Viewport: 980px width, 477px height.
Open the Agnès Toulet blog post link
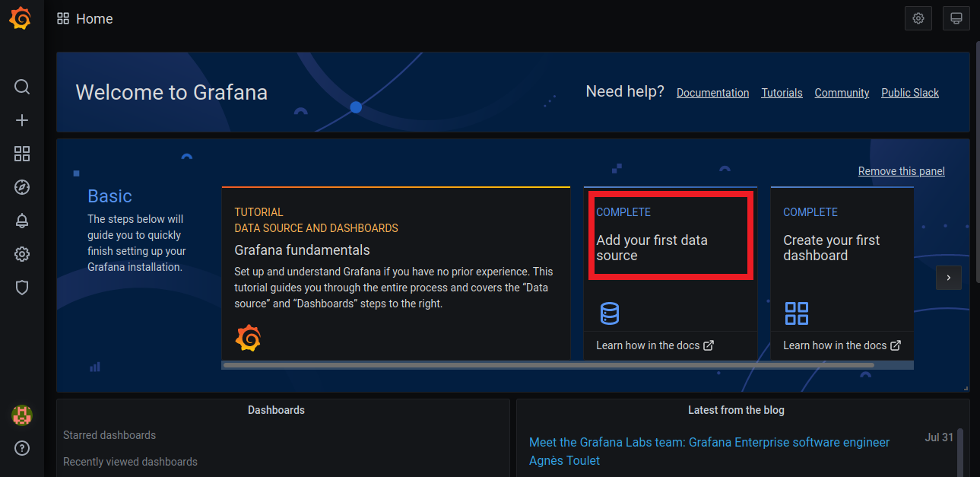click(x=709, y=451)
